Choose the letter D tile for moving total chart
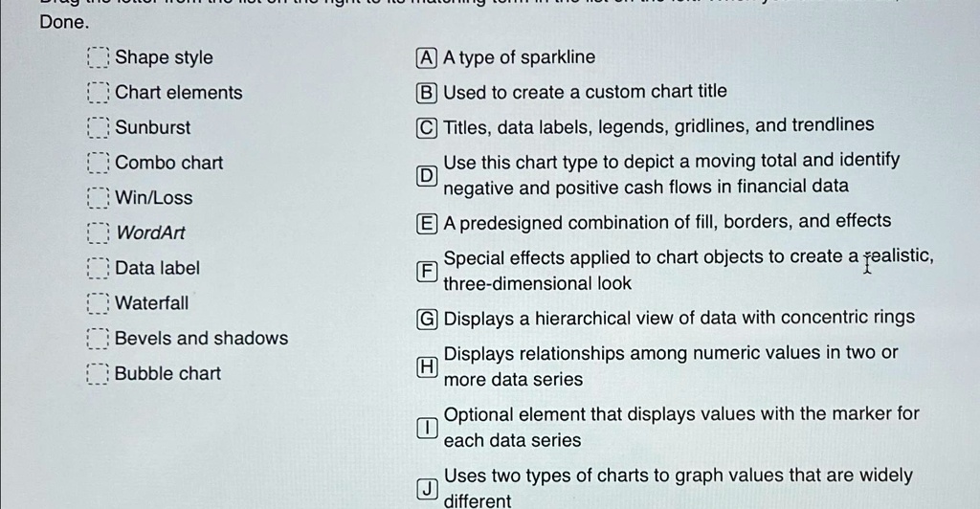The height and width of the screenshot is (509, 980). (x=426, y=175)
